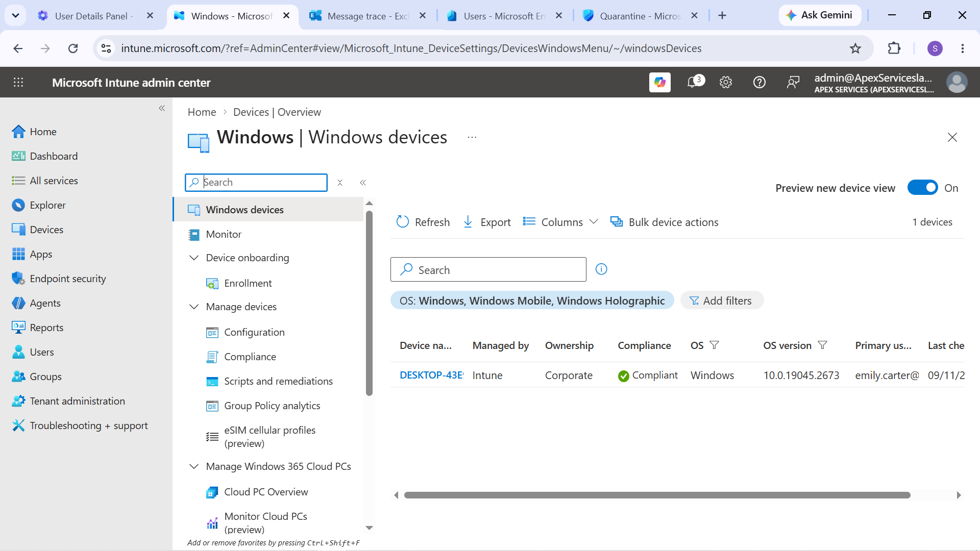Open the OS version column filter icon
The height and width of the screenshot is (551, 980).
822,345
